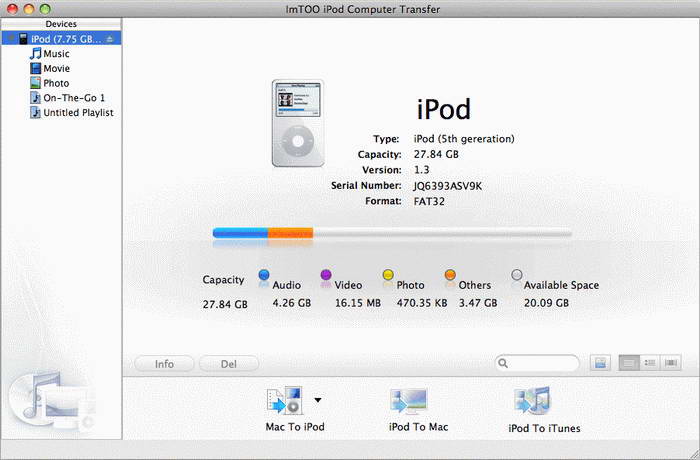Switch to the first list view mode
This screenshot has width=700, height=460.
point(629,363)
